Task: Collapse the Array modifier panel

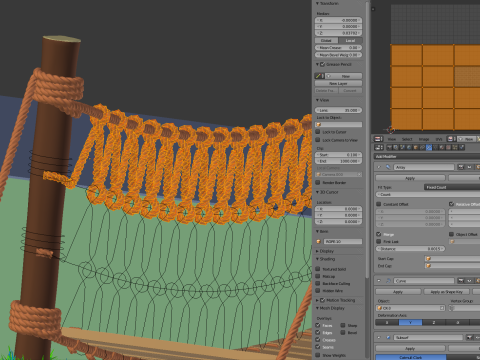Action: click(x=379, y=167)
